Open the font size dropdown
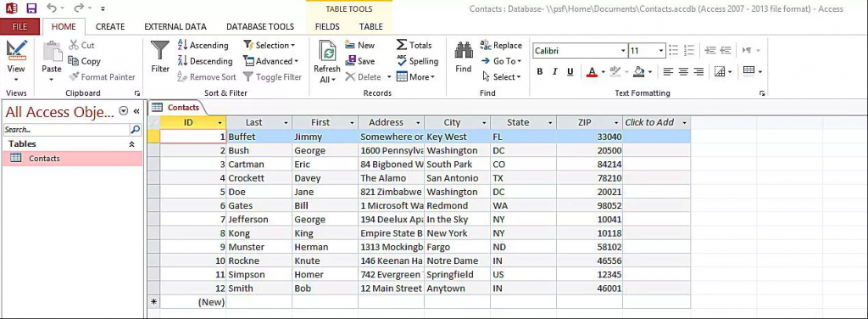 661,50
